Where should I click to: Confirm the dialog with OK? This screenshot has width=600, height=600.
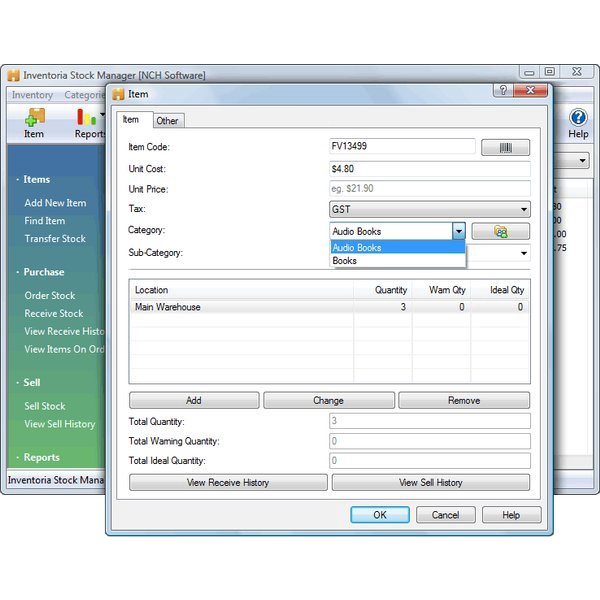point(380,515)
